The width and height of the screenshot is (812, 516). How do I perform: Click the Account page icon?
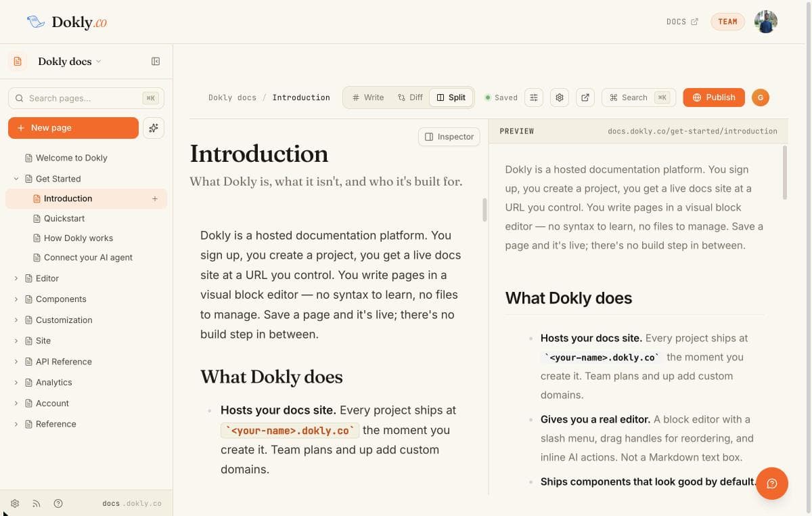(x=28, y=404)
